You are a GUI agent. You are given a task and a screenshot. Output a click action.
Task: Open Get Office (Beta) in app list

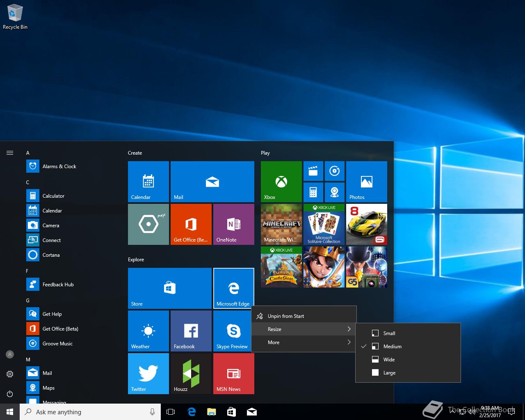(73, 329)
